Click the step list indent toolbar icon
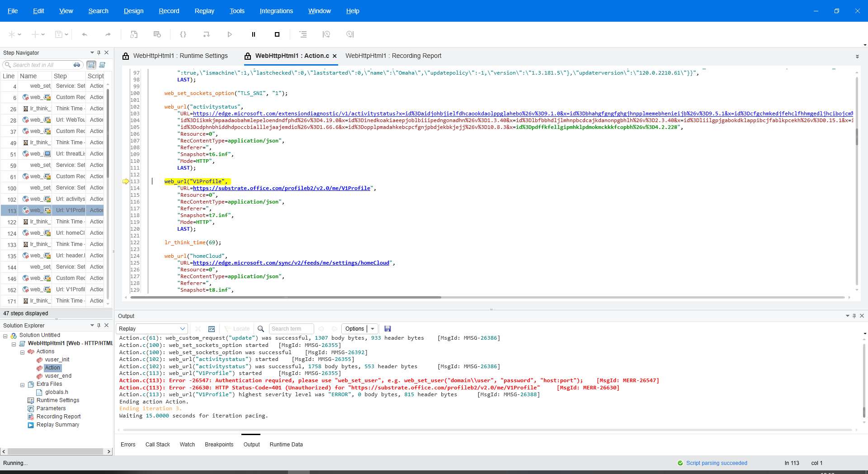This screenshot has width=868, height=474. (x=303, y=34)
